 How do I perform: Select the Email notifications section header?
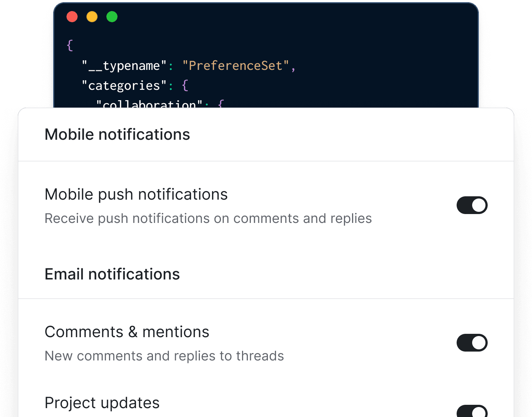coord(112,274)
